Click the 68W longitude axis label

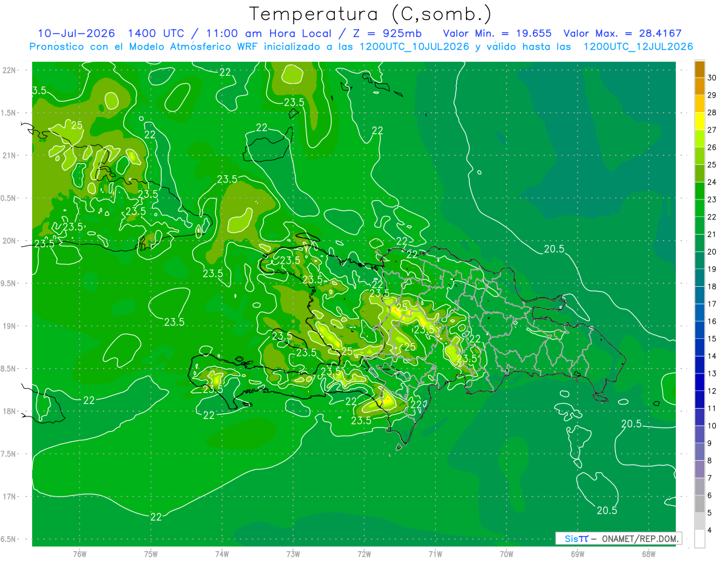click(x=649, y=554)
